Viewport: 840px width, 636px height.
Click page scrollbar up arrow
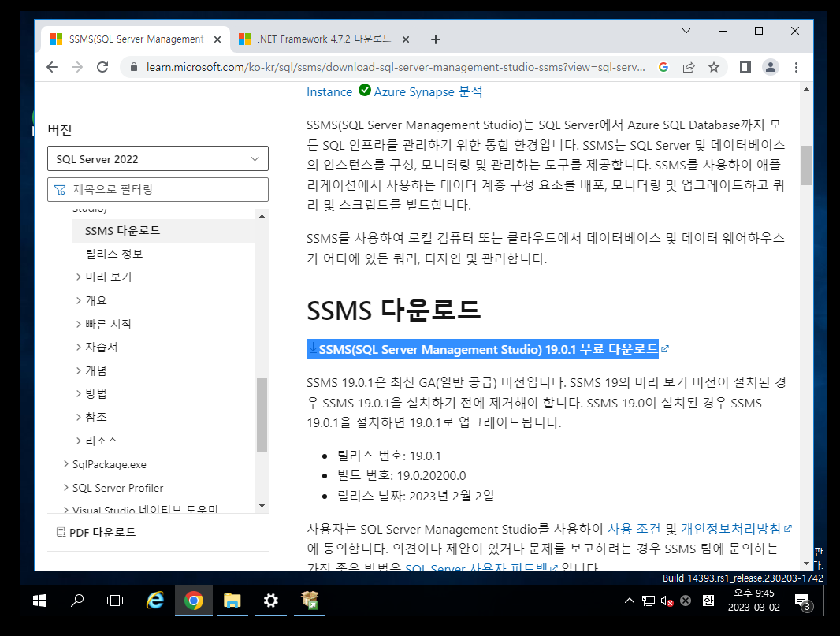tap(806, 90)
